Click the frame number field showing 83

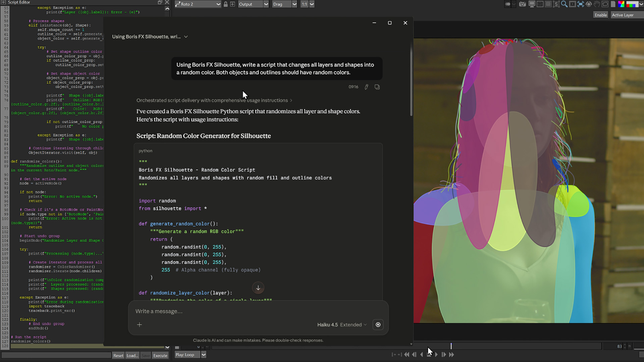click(x=613, y=346)
